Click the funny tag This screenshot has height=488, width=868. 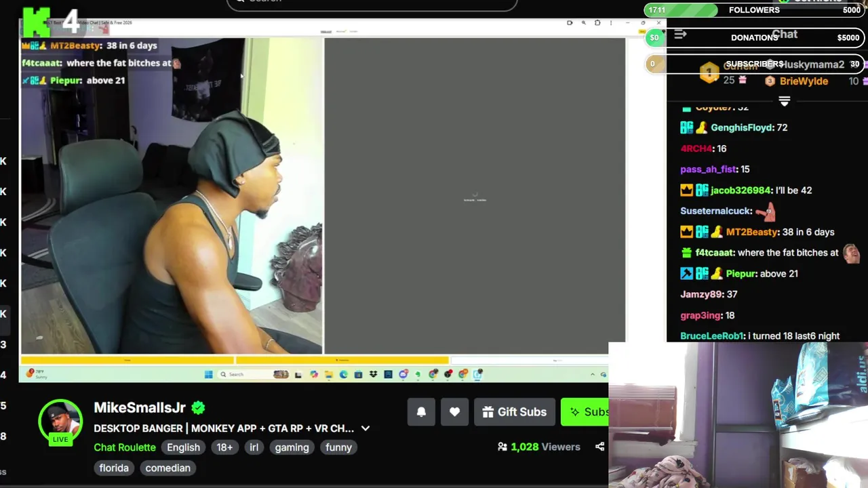click(338, 447)
